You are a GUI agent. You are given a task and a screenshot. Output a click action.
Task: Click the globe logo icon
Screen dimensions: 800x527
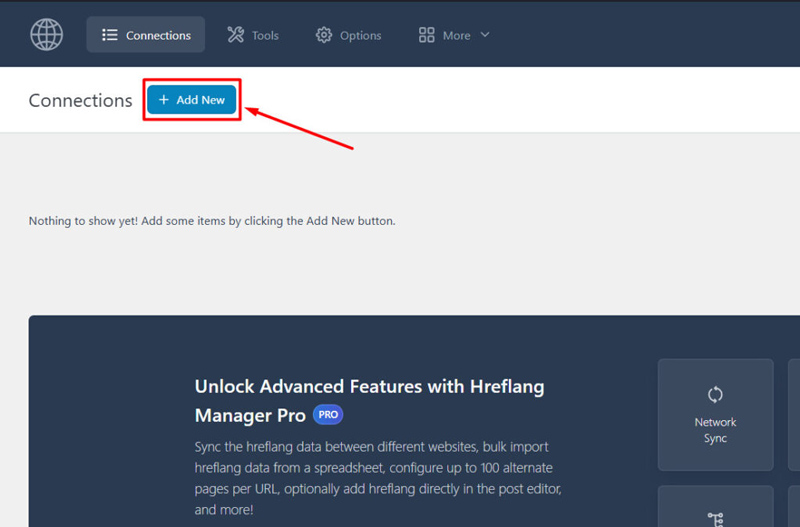46,35
